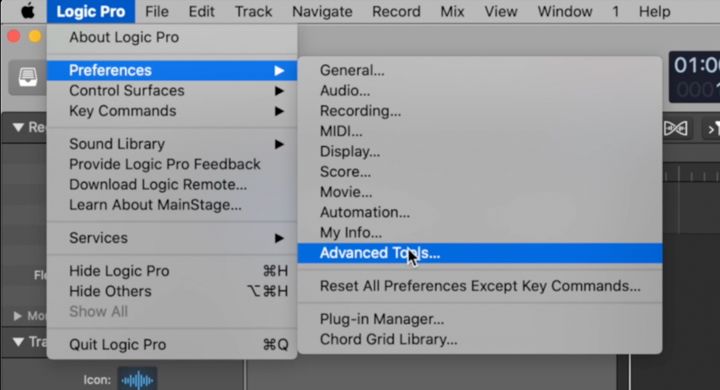The height and width of the screenshot is (390, 720).
Task: Expand the Sound Library submenu
Action: coord(172,144)
